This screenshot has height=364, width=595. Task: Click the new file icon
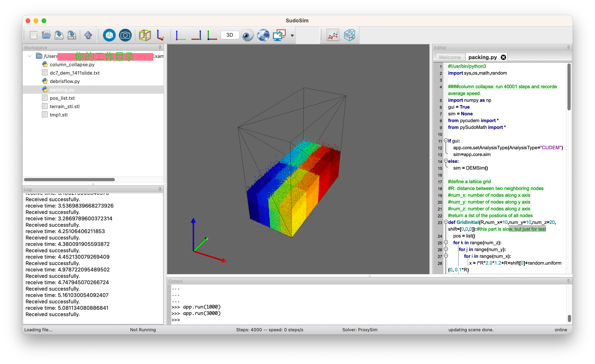click(33, 35)
